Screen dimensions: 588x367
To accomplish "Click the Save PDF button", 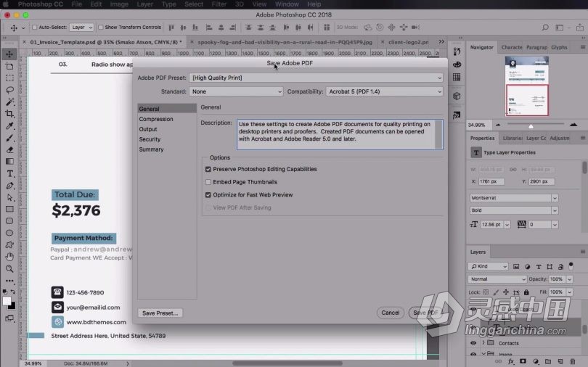I will (x=425, y=313).
